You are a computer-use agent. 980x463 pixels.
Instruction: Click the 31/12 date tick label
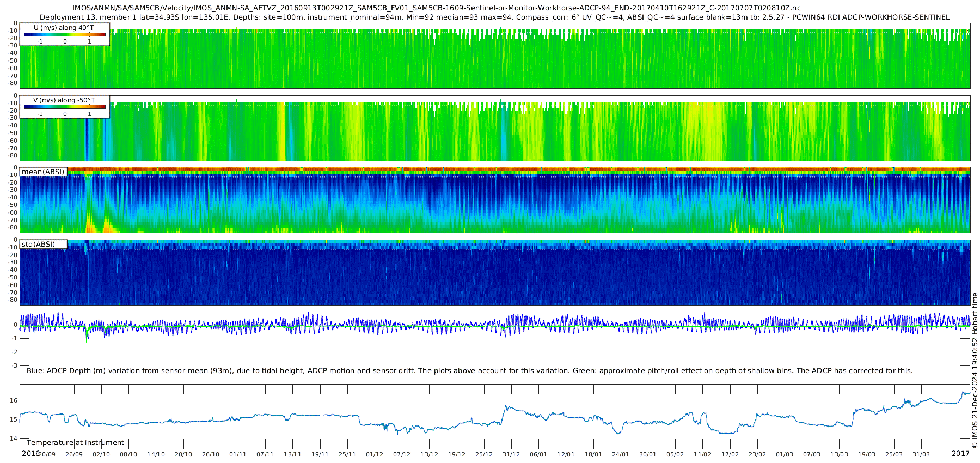point(511,454)
